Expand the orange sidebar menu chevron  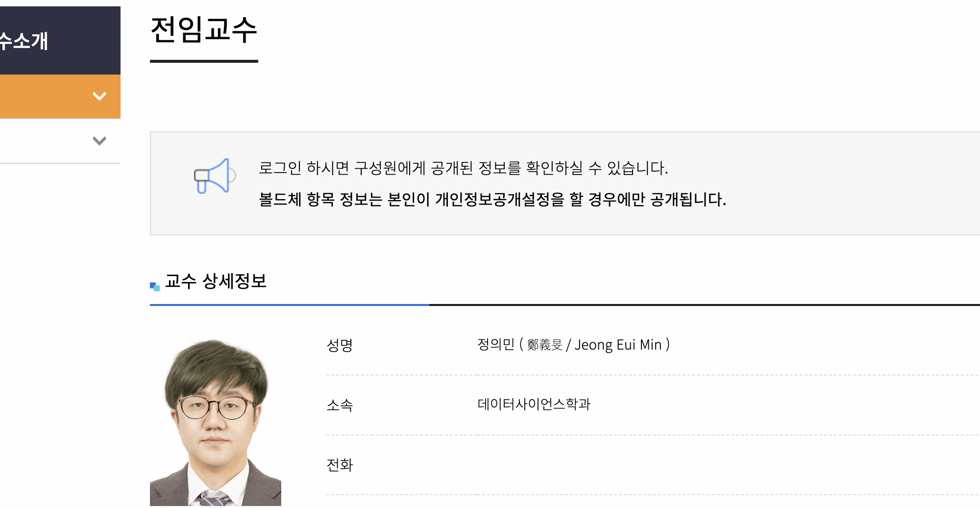click(99, 96)
